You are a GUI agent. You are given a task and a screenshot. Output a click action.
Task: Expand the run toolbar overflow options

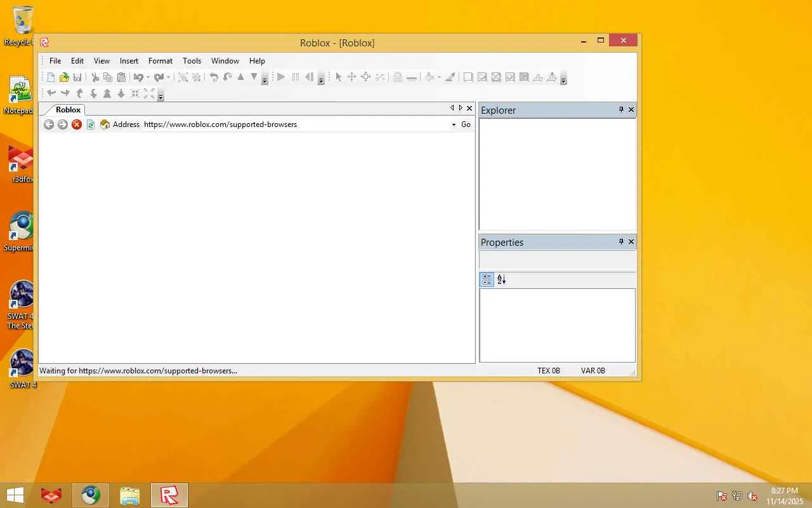click(x=321, y=79)
